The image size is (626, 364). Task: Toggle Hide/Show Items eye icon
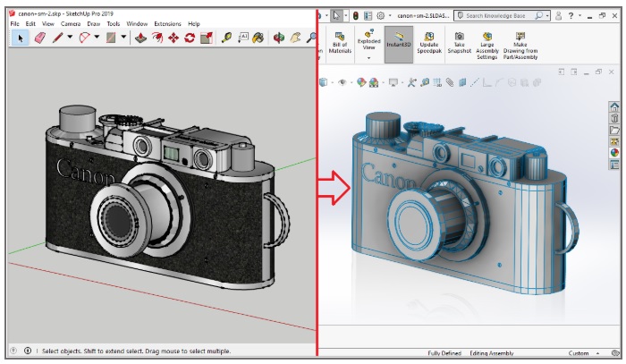tap(343, 82)
